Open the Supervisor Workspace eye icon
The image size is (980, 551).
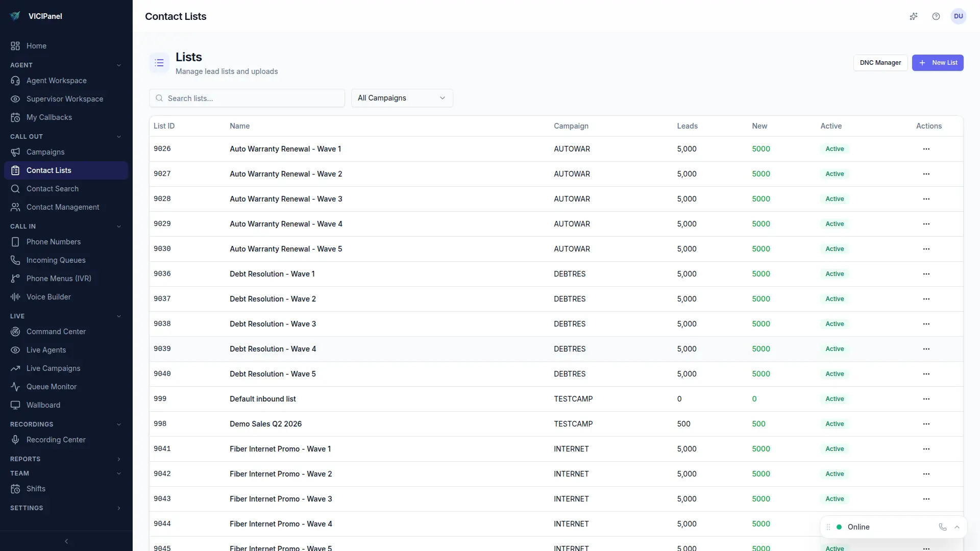coord(15,99)
